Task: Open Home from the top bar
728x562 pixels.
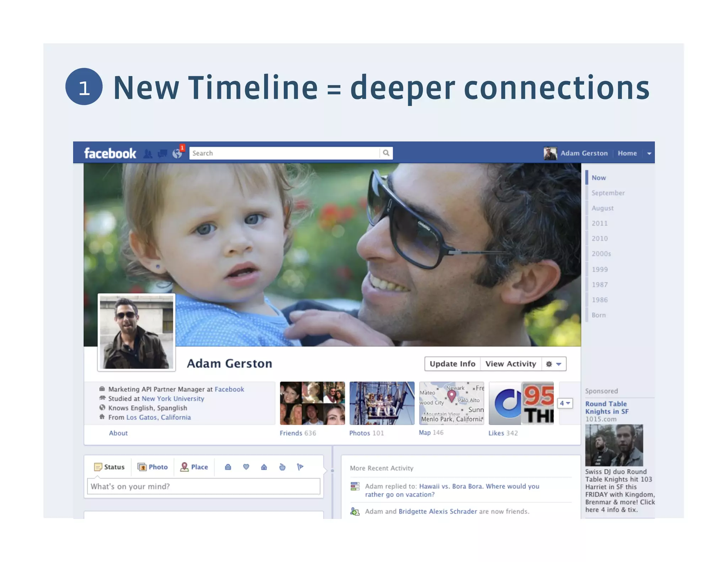Action: pos(627,153)
